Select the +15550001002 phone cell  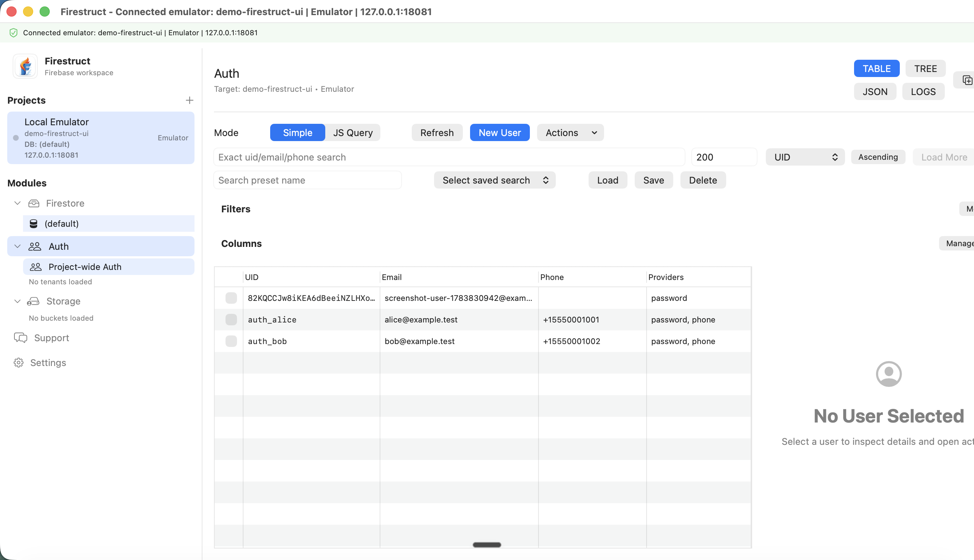[592, 341]
